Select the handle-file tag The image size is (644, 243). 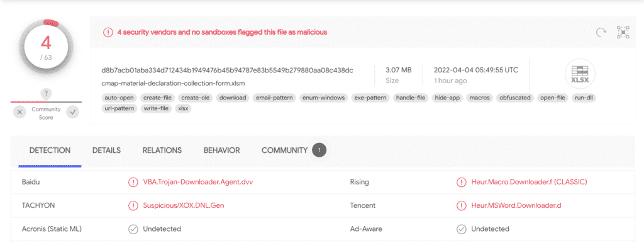tap(411, 98)
